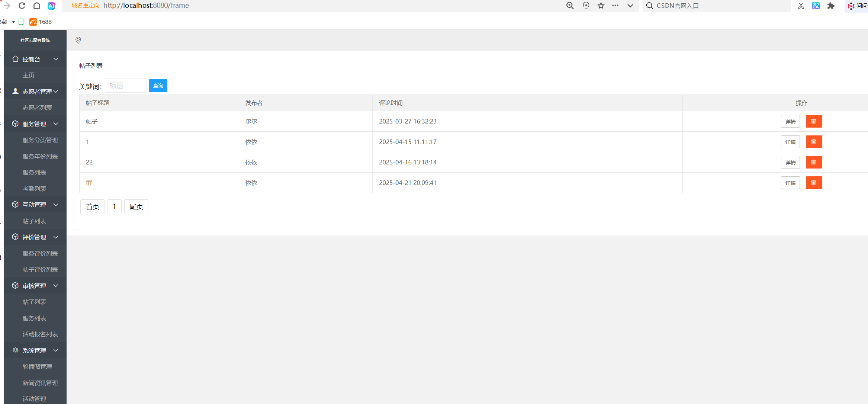This screenshot has height=404, width=868.
Task: Reload the page with the refresh icon
Action: [22, 6]
